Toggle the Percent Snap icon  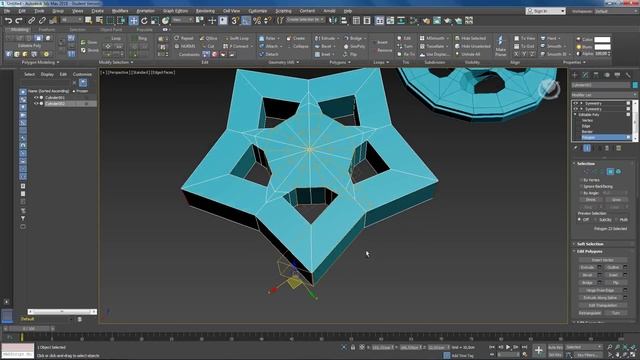[x=257, y=20]
